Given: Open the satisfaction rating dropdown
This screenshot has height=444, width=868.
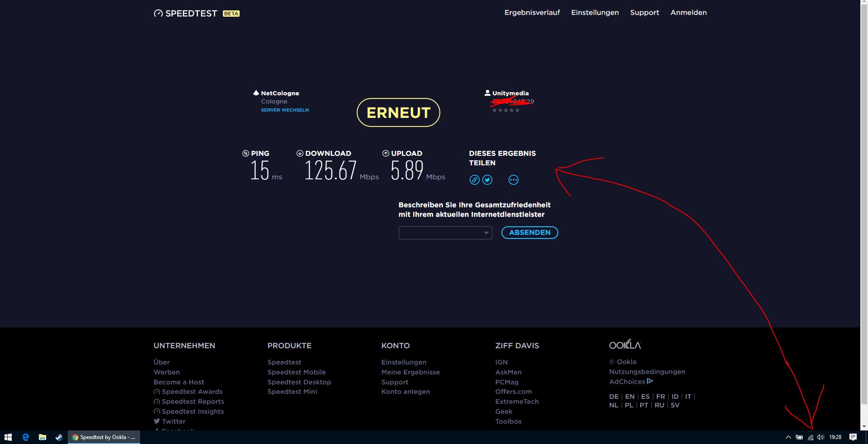Looking at the screenshot, I should [445, 233].
